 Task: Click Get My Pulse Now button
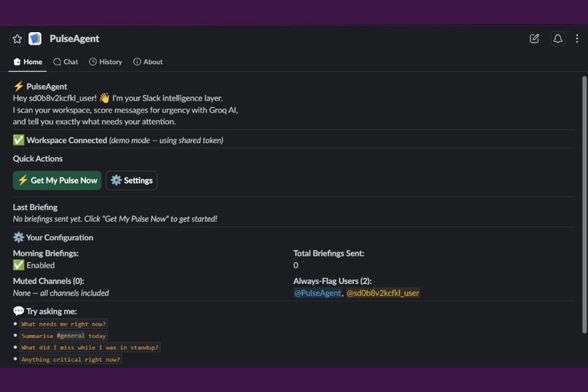pos(57,180)
